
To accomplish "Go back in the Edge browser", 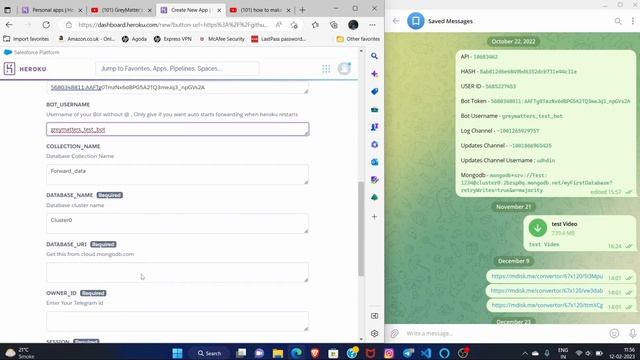I will point(9,25).
